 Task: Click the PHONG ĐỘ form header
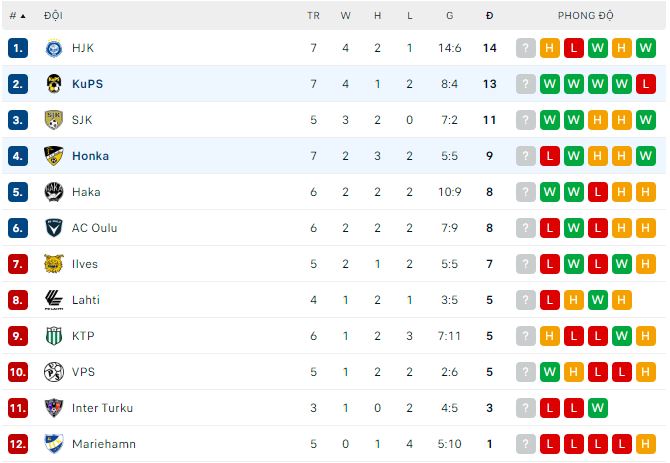pyautogui.click(x=585, y=16)
